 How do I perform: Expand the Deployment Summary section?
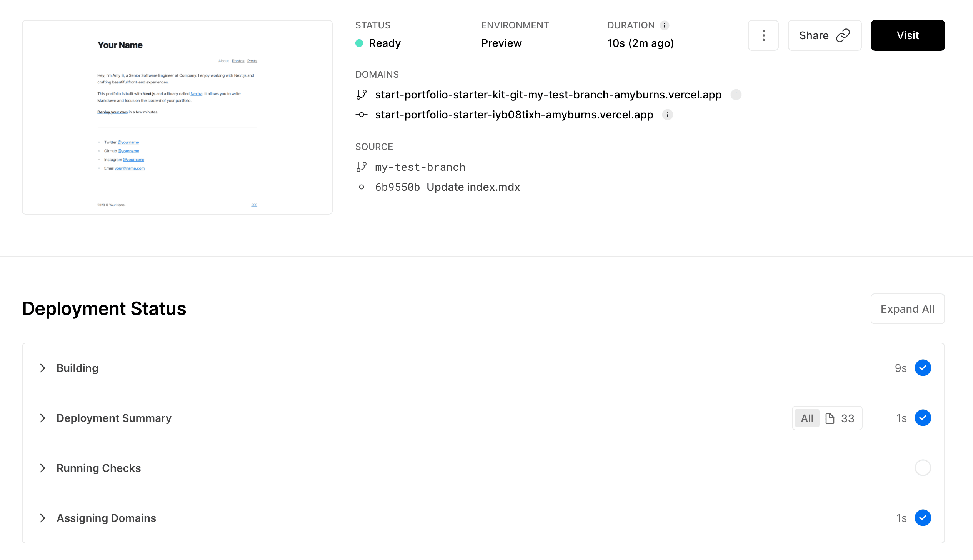tap(43, 418)
